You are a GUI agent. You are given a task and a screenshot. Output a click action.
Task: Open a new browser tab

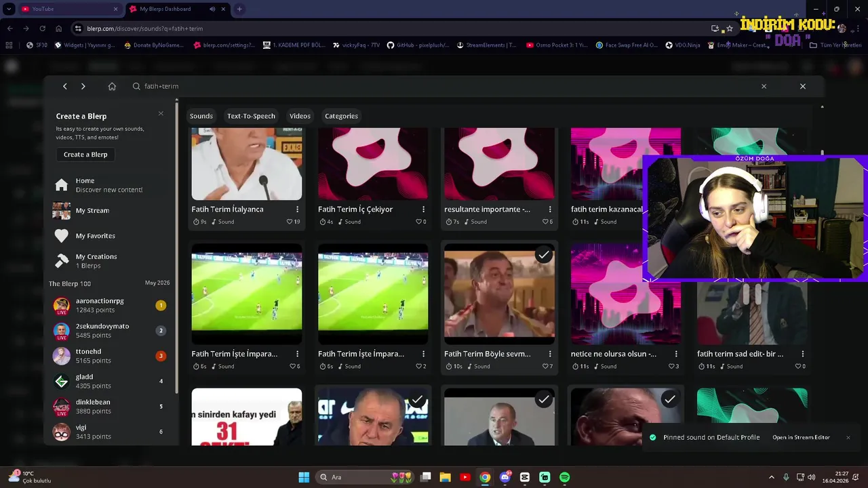pos(239,9)
